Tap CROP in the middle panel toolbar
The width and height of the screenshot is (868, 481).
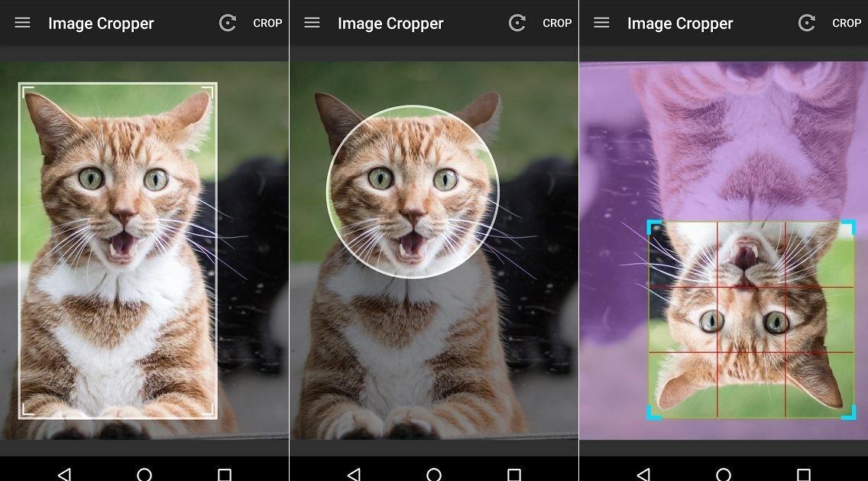coord(557,23)
